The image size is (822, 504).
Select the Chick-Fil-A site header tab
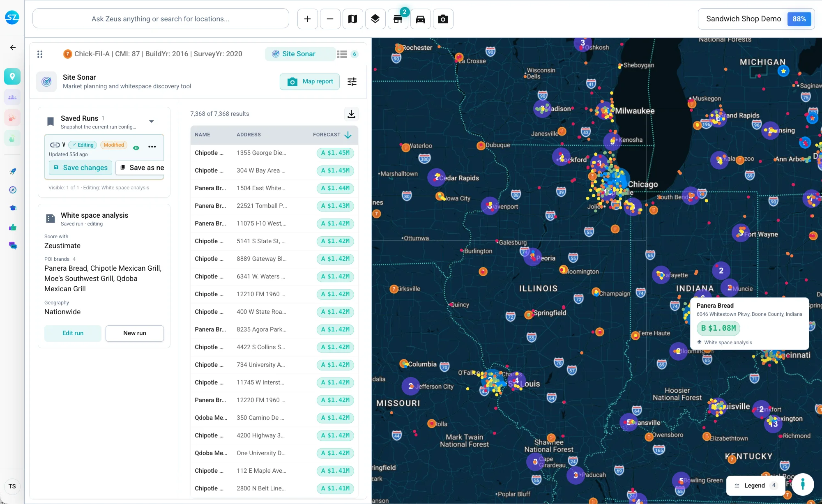(x=153, y=54)
